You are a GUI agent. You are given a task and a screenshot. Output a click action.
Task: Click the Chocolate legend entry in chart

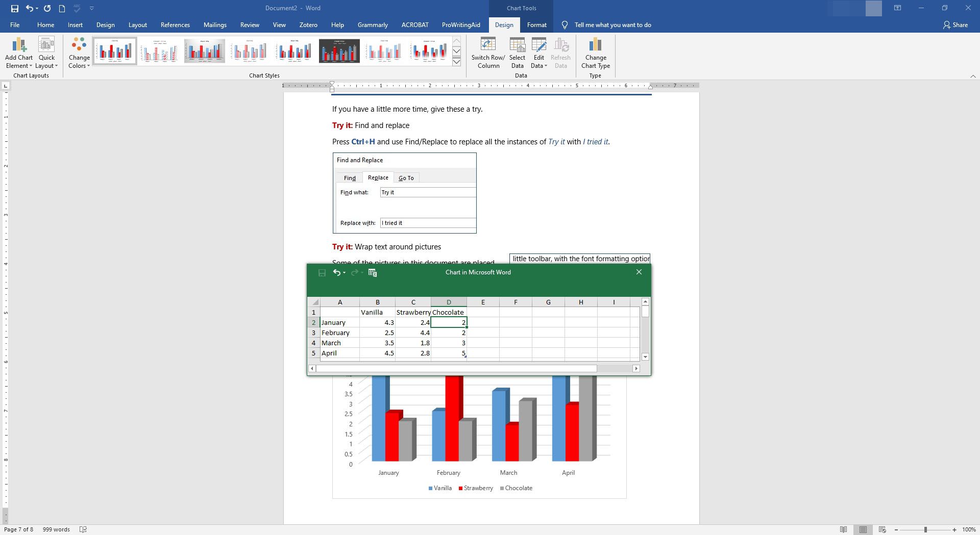pos(516,488)
